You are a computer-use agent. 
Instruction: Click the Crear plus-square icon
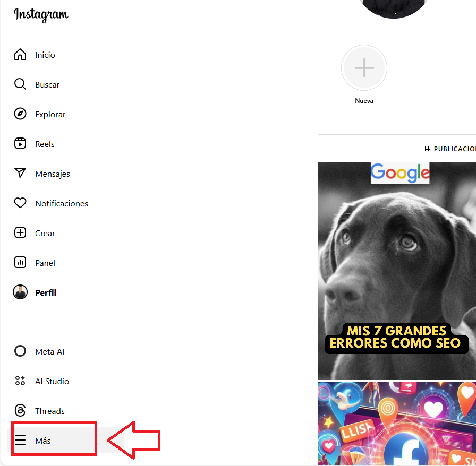tap(20, 233)
